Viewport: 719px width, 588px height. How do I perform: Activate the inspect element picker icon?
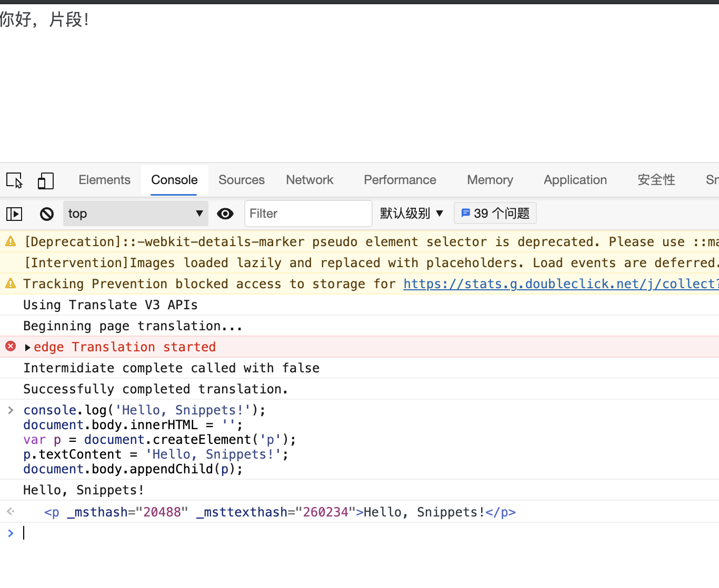[15, 180]
